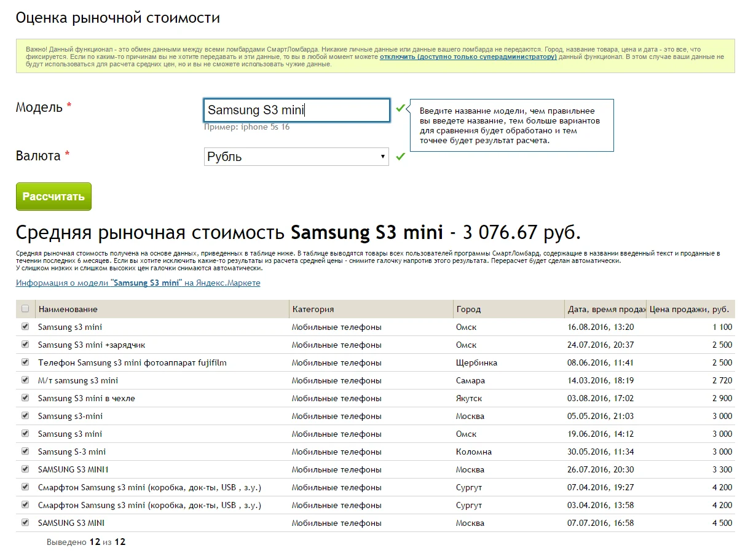Click the date 05.05.2016, 21:03
This screenshot has height=556, width=756.
point(600,416)
